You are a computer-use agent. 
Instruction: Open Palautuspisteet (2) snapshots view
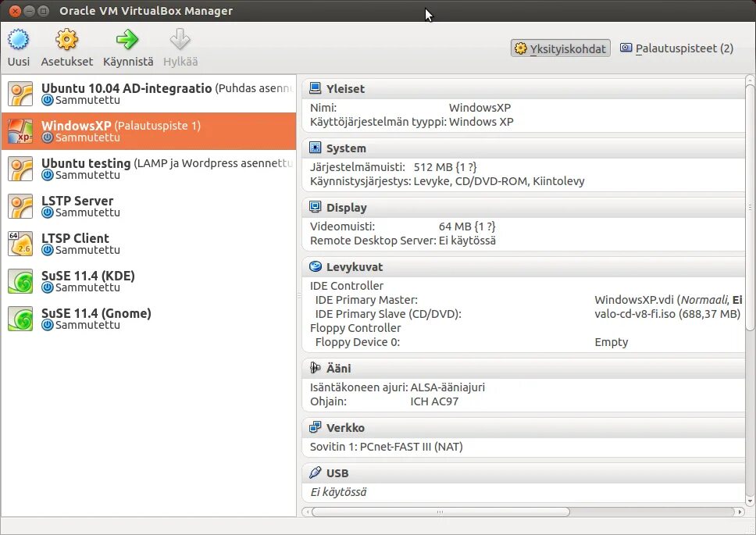tap(676, 48)
